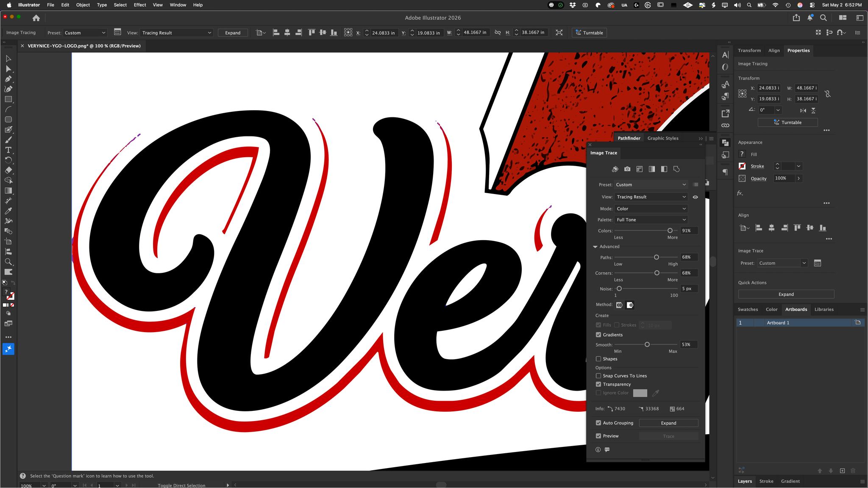Open the Object menu

[x=83, y=5]
